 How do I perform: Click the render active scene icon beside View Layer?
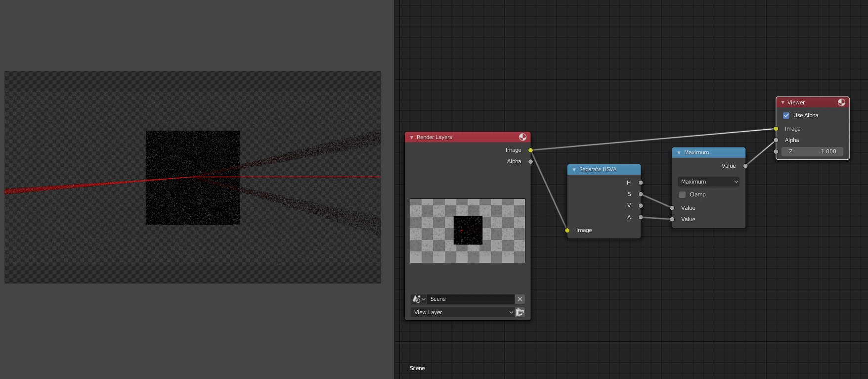click(x=520, y=312)
